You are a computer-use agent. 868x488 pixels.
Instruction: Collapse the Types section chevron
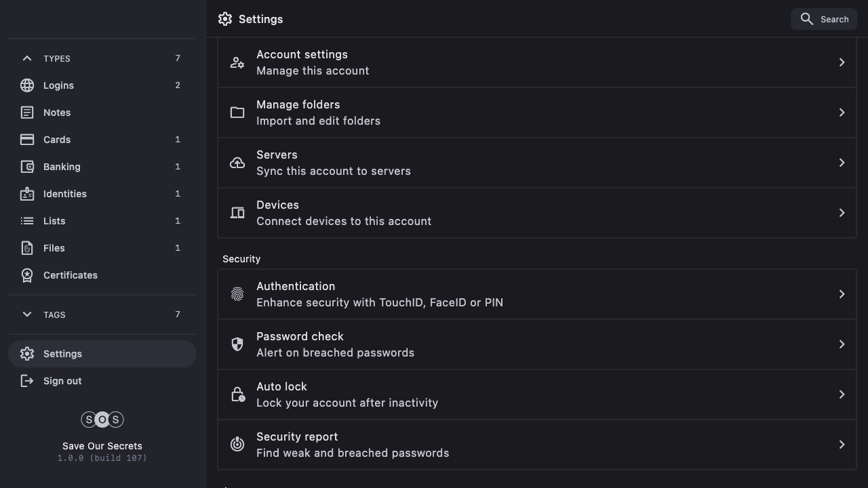click(x=27, y=58)
